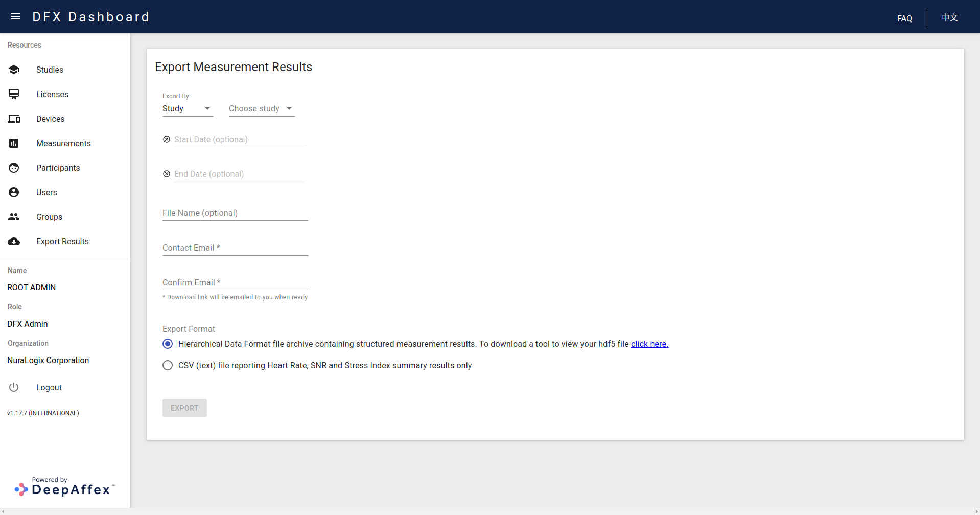Click version 'v1.17.7 (INTERNATIONAL)' text
Viewport: 980px width, 515px height.
43,413
